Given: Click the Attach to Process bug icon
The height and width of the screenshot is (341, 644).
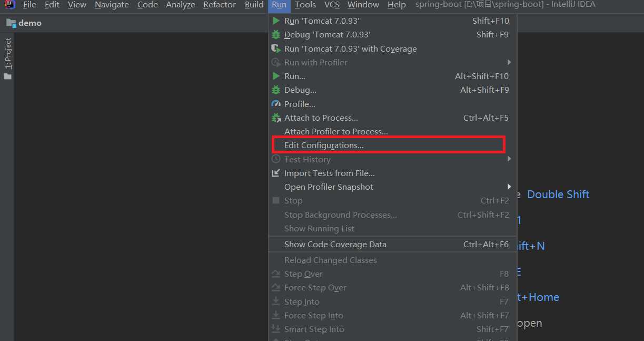Looking at the screenshot, I should (x=276, y=118).
